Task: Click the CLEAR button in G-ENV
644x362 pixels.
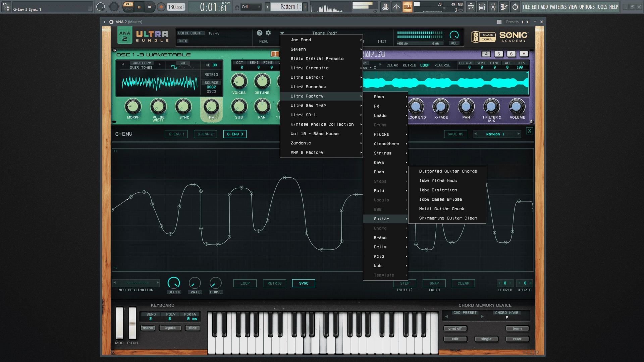Action: 463,283
